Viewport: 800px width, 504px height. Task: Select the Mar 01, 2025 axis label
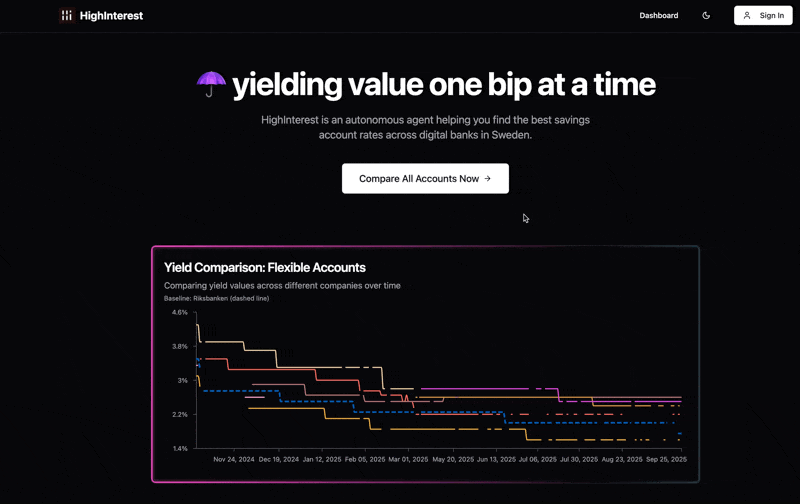pos(408,460)
